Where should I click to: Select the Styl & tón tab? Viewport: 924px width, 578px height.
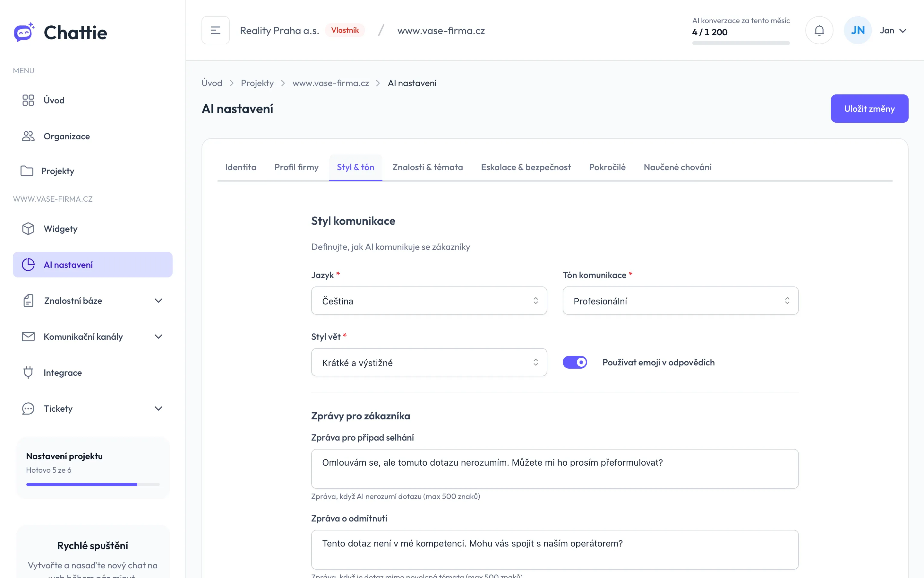coord(355,167)
